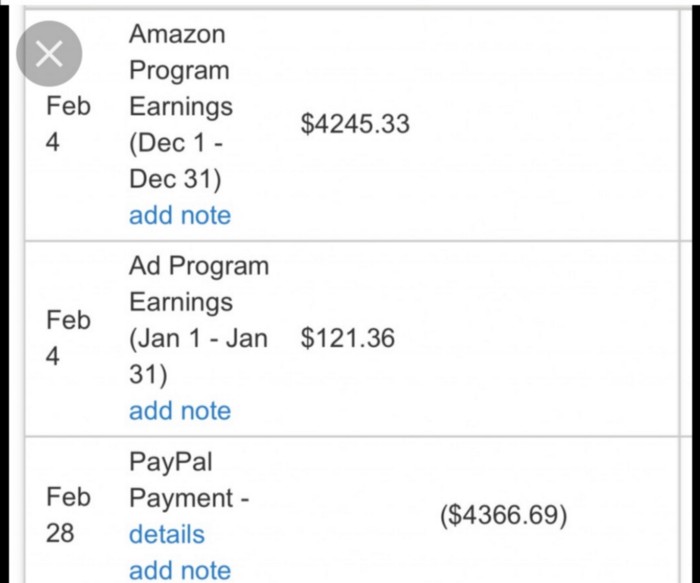Click the Ad Program Earnings title text
Image resolution: width=700 pixels, height=583 pixels.
199,284
